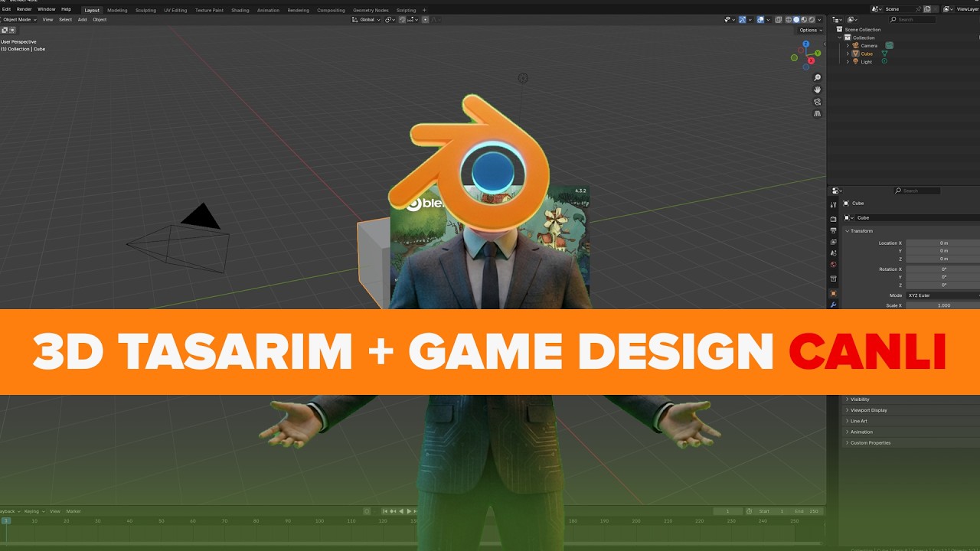980x551 pixels.
Task: Click the Rotation Z value field
Action: click(x=943, y=285)
